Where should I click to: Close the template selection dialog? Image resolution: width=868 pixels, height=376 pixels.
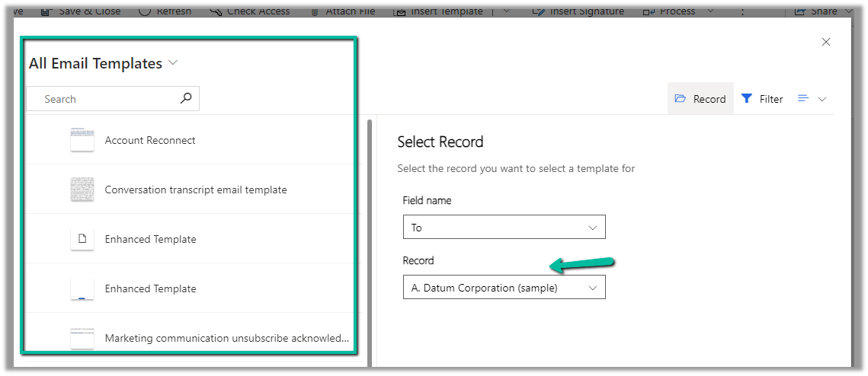tap(826, 43)
